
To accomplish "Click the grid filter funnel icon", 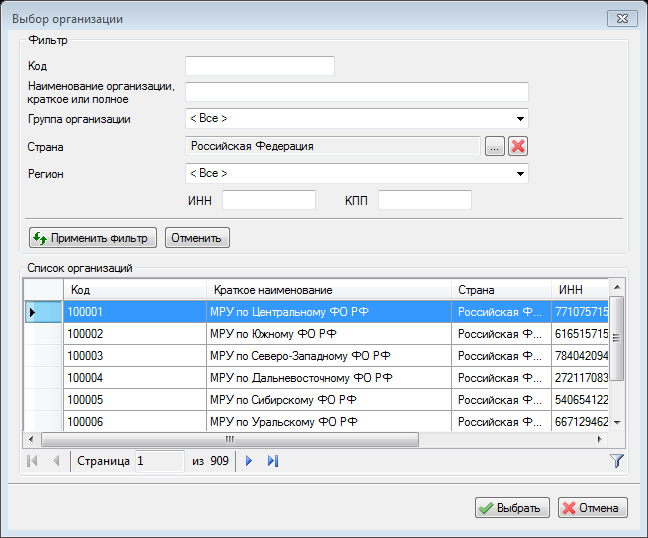I will (x=616, y=461).
